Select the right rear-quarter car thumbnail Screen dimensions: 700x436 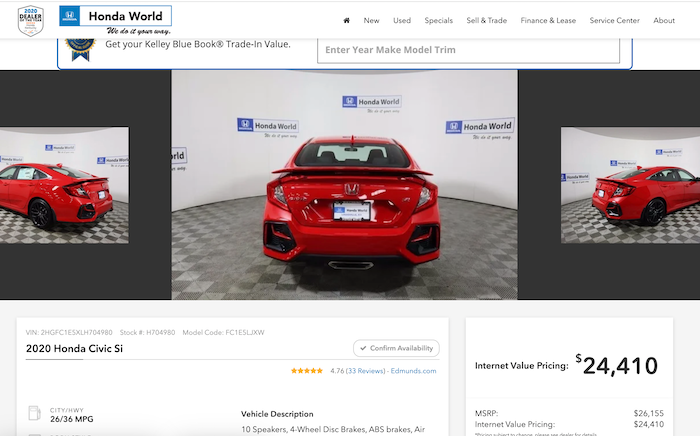coord(630,185)
